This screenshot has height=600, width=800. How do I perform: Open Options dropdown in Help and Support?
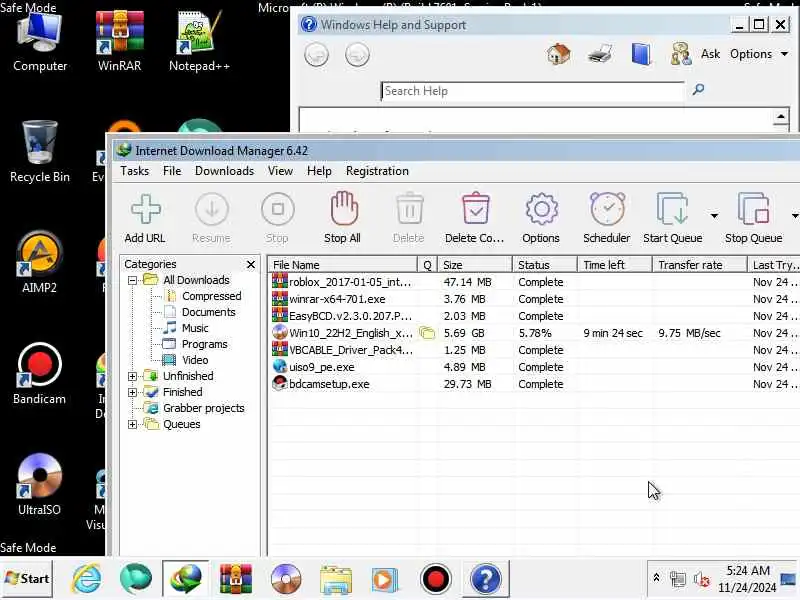pos(759,54)
